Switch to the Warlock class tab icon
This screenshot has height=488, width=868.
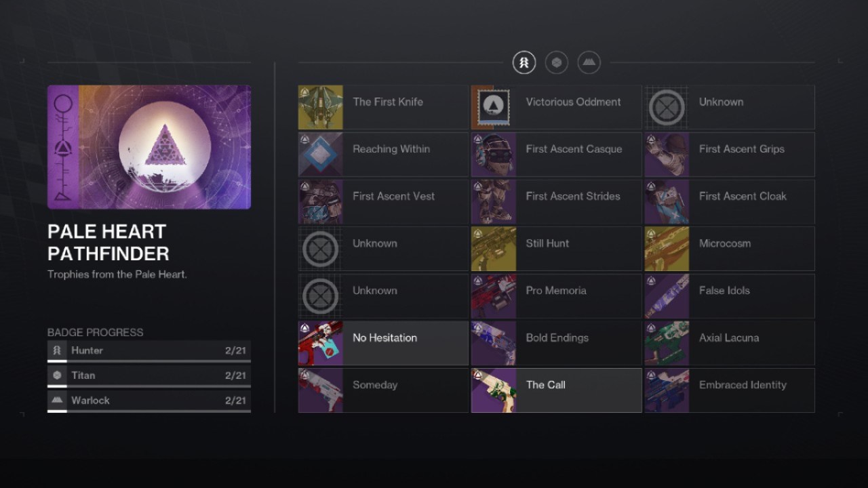click(589, 63)
